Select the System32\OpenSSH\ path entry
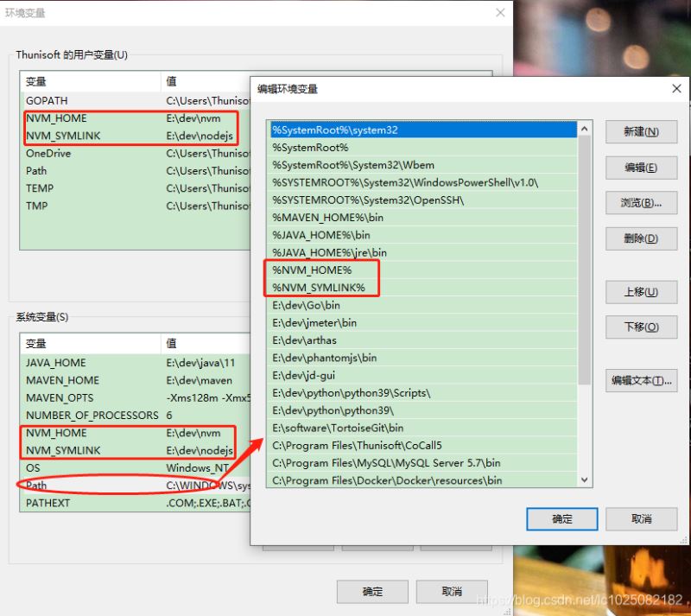The image size is (691, 616). (x=423, y=200)
